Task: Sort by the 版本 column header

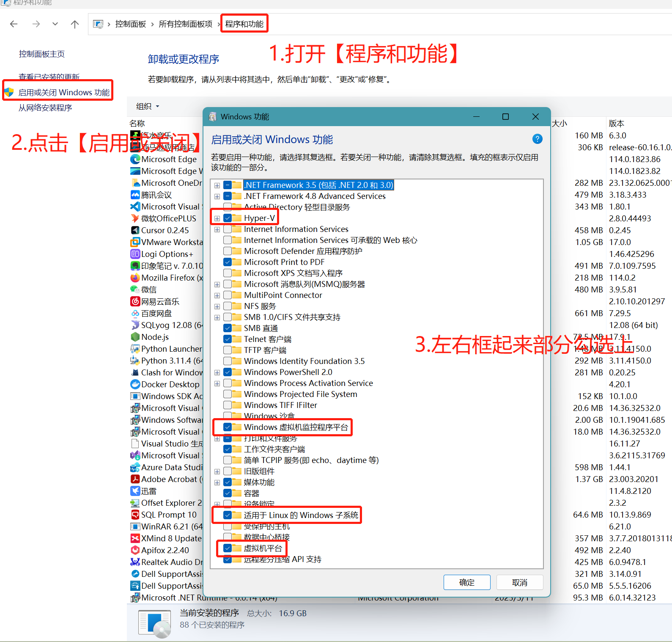Action: (617, 124)
